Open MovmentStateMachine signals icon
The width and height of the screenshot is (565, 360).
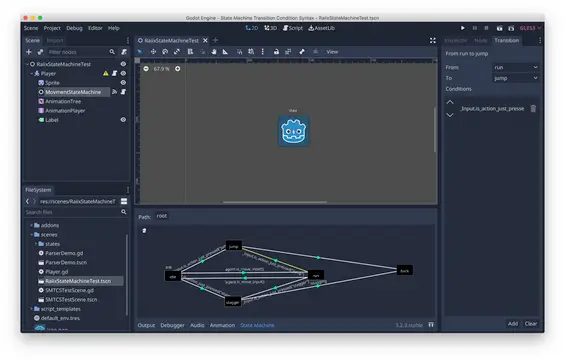[115, 92]
